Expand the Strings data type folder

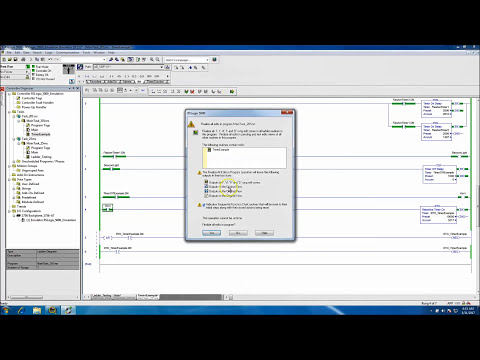click(x=14, y=188)
